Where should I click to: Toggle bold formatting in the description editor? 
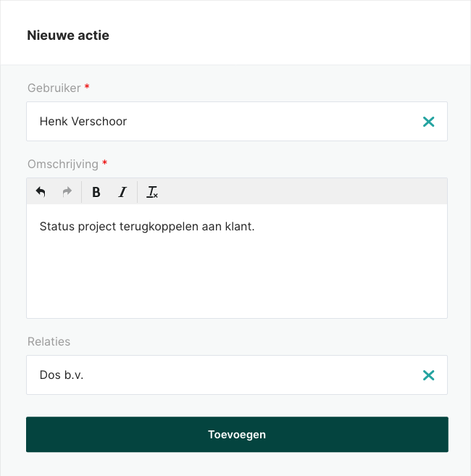[x=96, y=192]
